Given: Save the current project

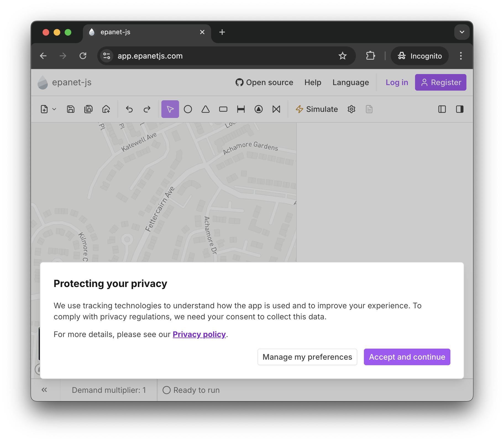Looking at the screenshot, I should pyautogui.click(x=70, y=109).
